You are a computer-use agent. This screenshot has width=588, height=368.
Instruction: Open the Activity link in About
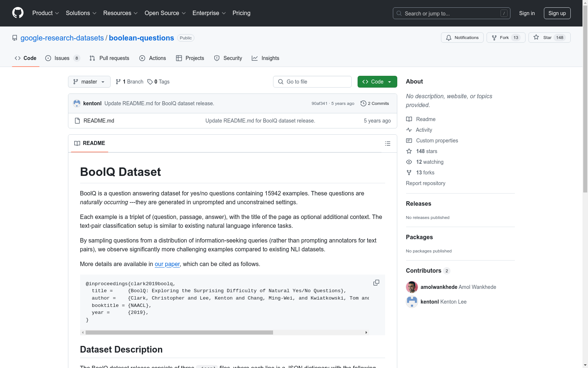(x=419, y=130)
